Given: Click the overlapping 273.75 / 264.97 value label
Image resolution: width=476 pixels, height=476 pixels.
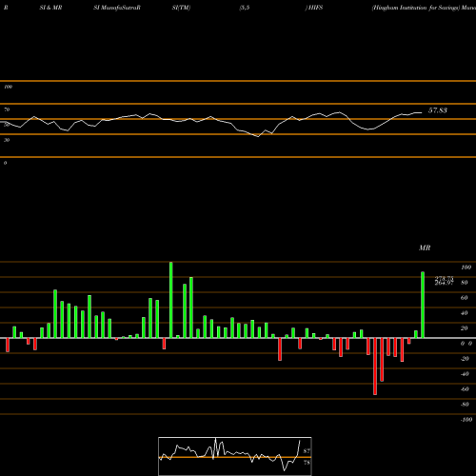Looking at the screenshot, I should point(444,281).
